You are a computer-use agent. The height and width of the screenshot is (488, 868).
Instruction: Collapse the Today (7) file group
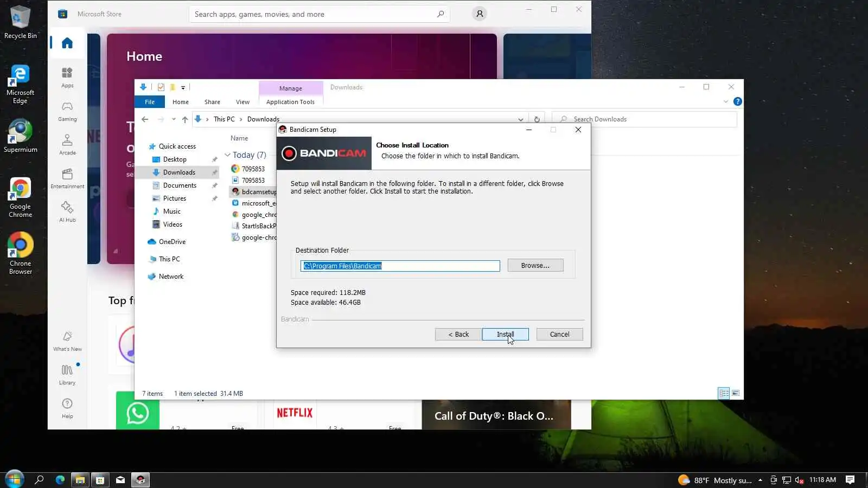(227, 155)
